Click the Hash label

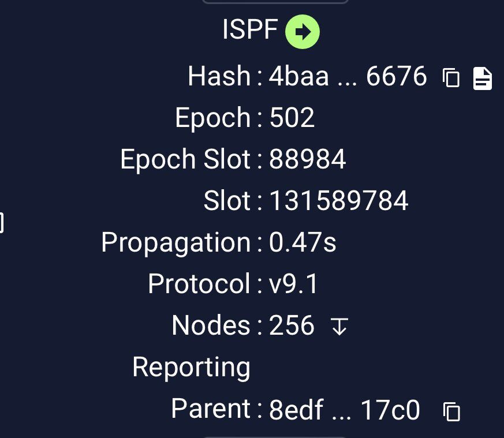219,76
